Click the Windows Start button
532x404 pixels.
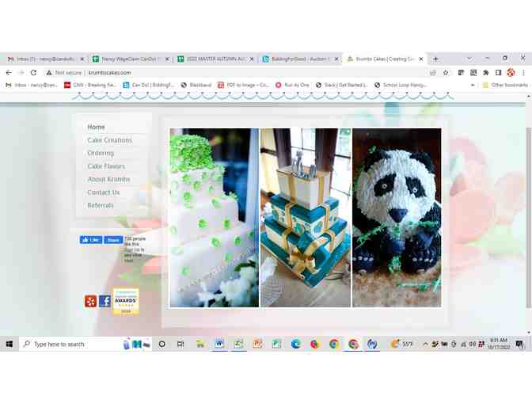(x=9, y=344)
